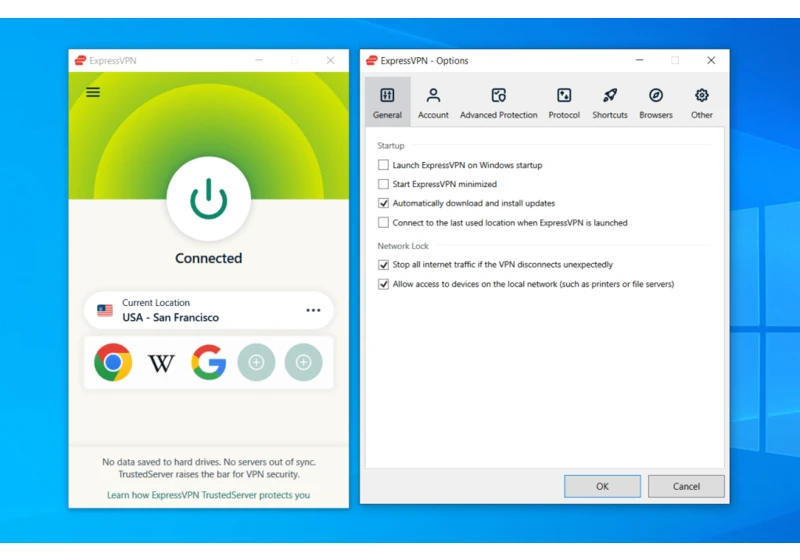Close the main ExpressVPN window
This screenshot has width=800, height=560.
tap(330, 60)
